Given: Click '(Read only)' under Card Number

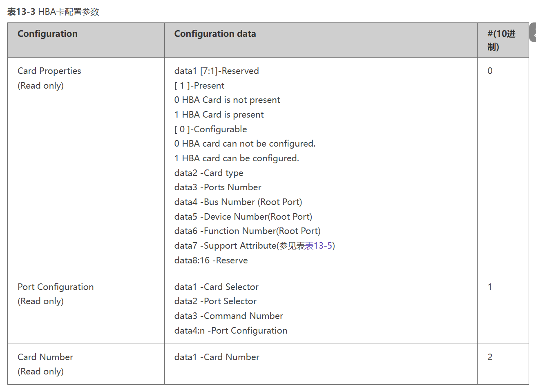Looking at the screenshot, I should point(40,372).
